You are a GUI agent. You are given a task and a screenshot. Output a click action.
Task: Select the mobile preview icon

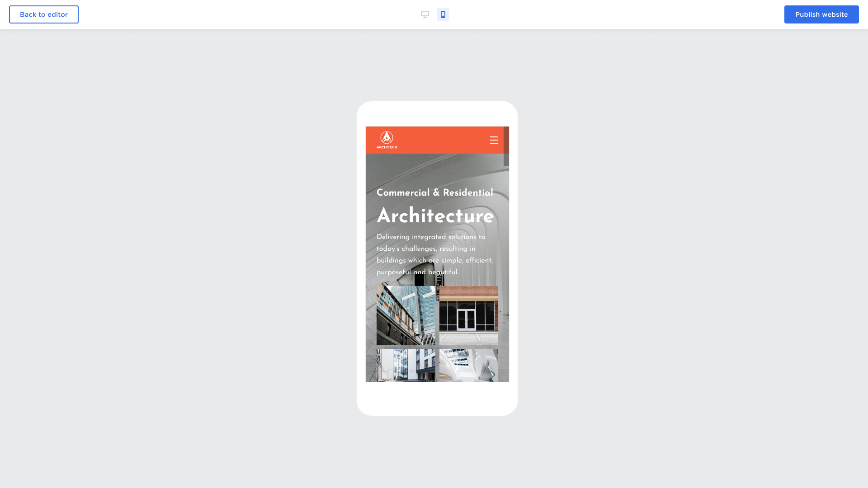click(443, 14)
